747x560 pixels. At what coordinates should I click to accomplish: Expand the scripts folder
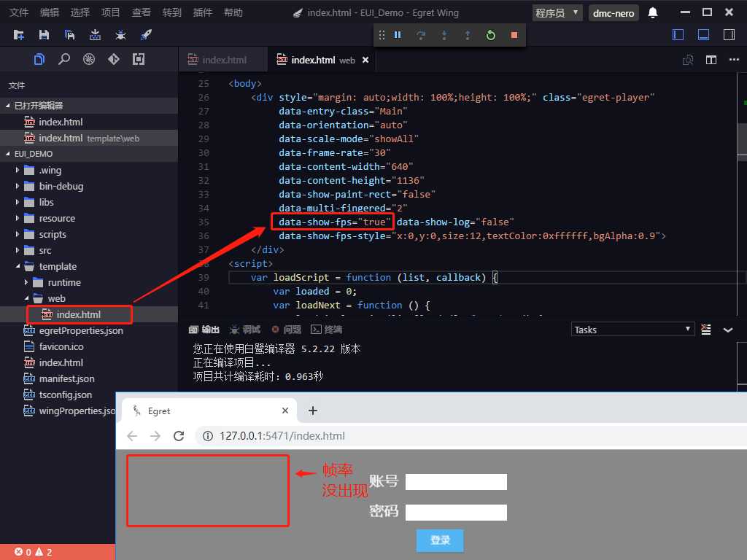click(18, 234)
